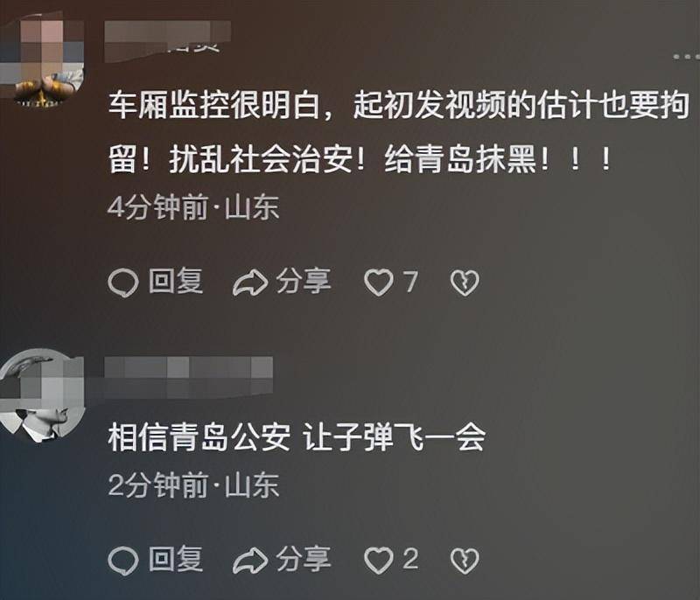Click the share arrow icon on second comment

click(250, 561)
